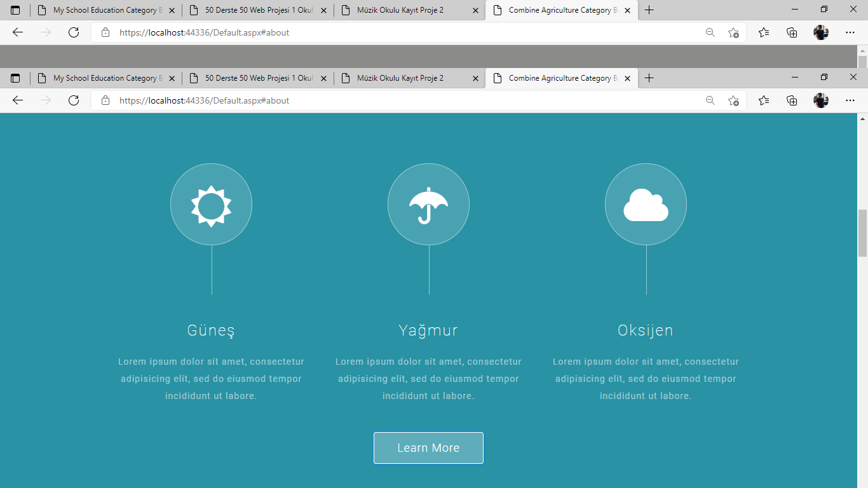Click the Favorites star icon
The image size is (868, 488).
pyautogui.click(x=763, y=100)
